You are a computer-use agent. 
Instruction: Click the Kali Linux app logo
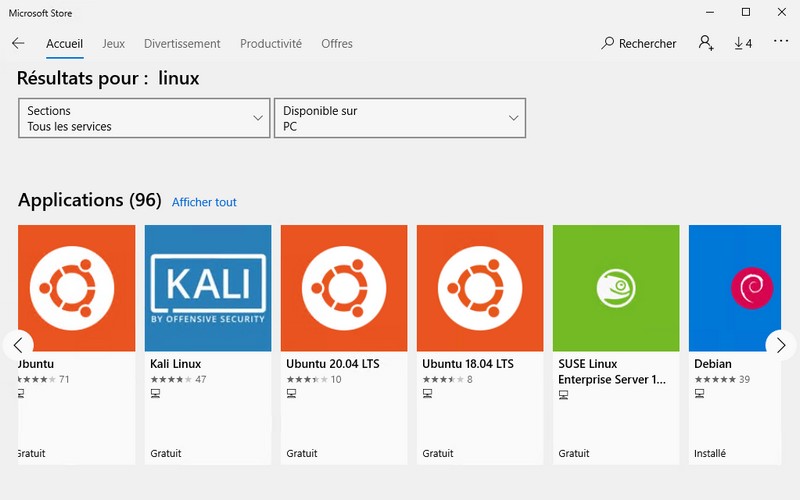[x=208, y=288]
